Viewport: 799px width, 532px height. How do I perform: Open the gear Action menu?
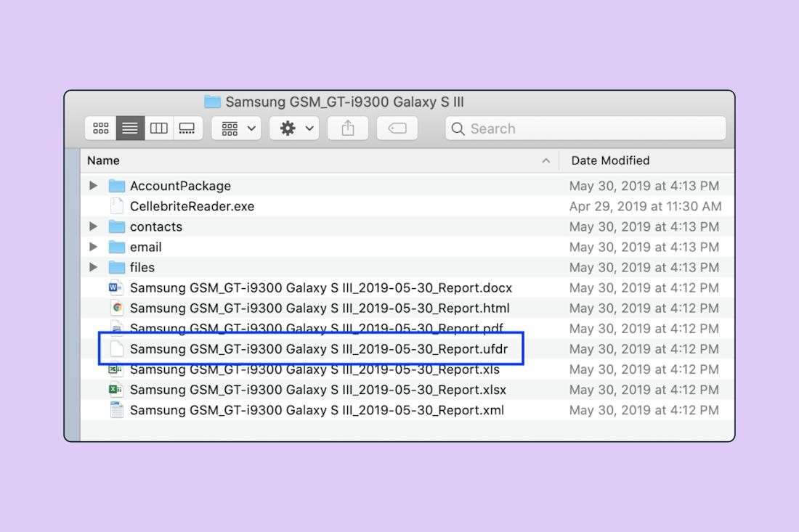(x=295, y=128)
